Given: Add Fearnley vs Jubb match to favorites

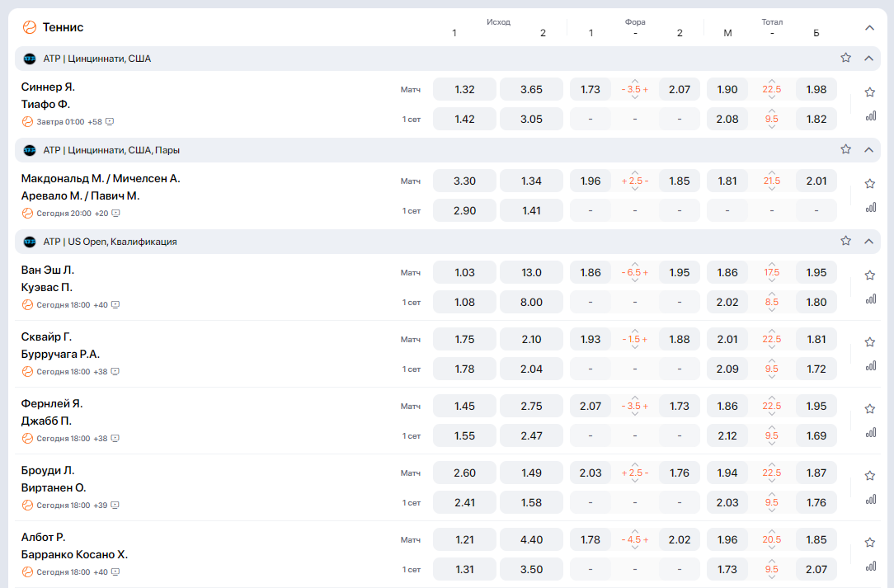Looking at the screenshot, I should click(x=869, y=409).
